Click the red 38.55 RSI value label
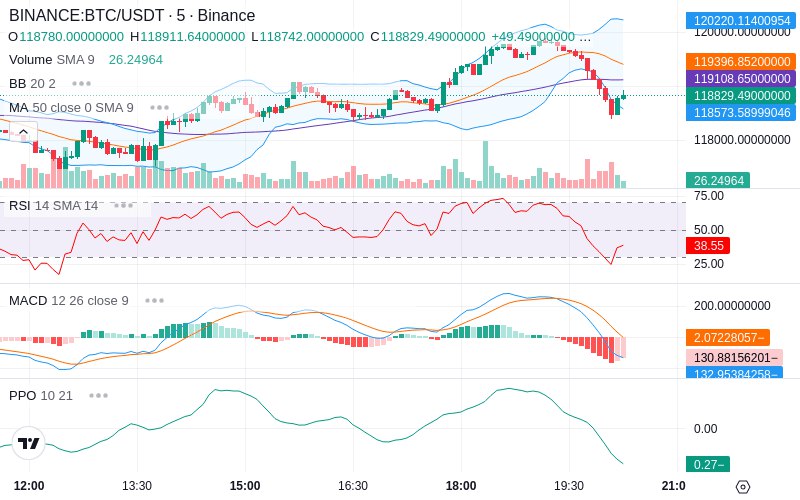Screen dimensions: 800x500 click(708, 245)
